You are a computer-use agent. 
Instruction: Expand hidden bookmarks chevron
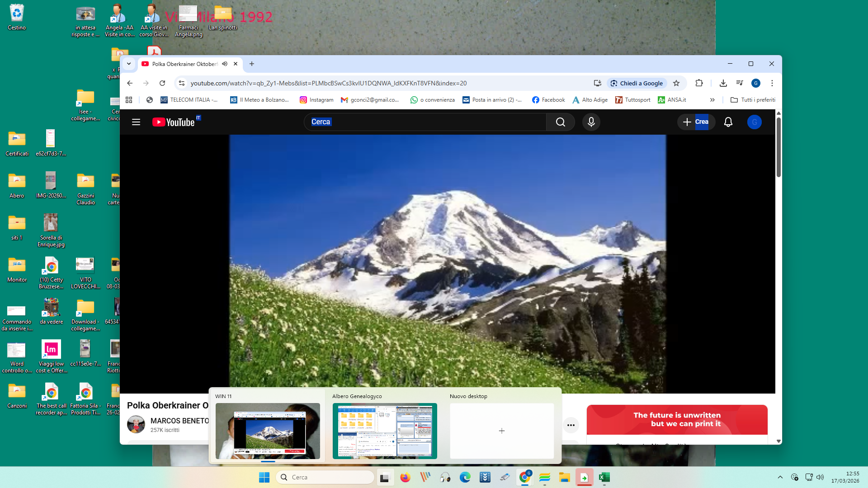pos(712,100)
